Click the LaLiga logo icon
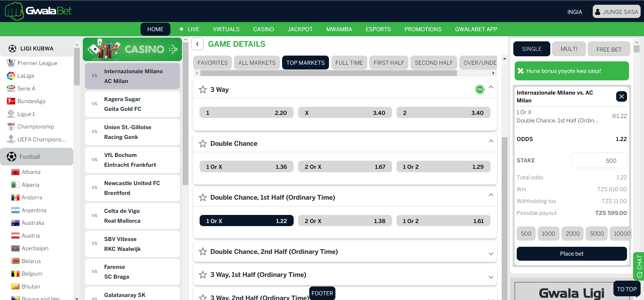The width and height of the screenshot is (644, 300). [11, 76]
